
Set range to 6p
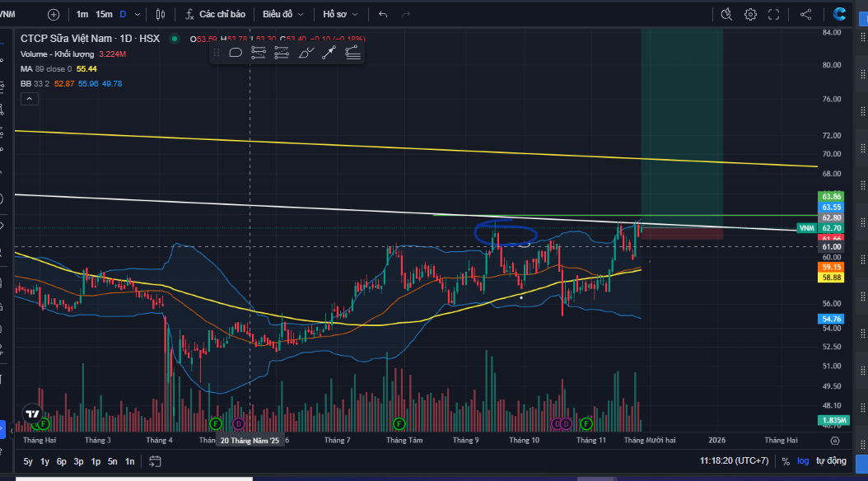tap(62, 461)
